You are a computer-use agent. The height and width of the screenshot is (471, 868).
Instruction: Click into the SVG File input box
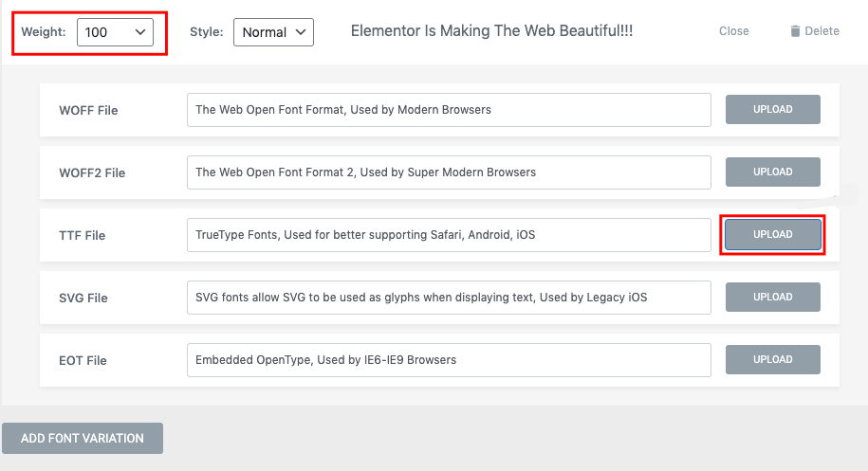449,298
